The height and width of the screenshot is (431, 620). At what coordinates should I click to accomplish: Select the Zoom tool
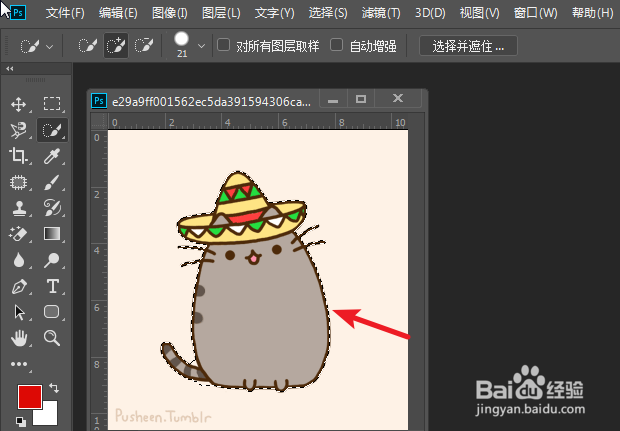point(52,338)
